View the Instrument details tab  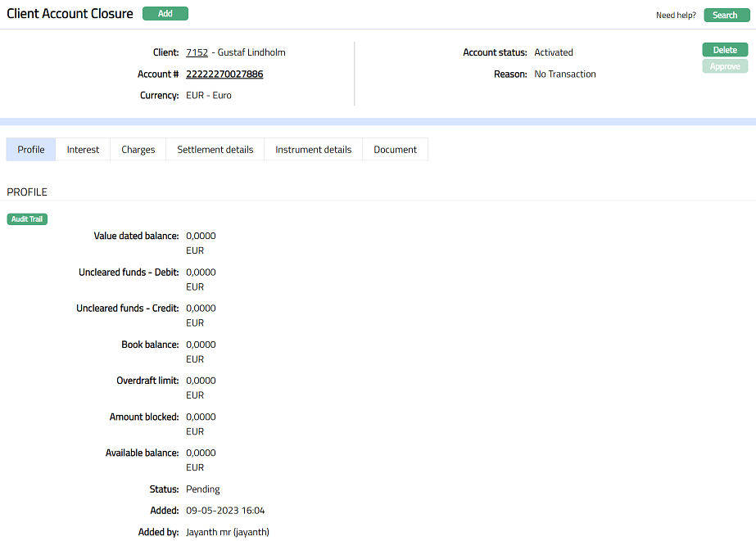(313, 150)
